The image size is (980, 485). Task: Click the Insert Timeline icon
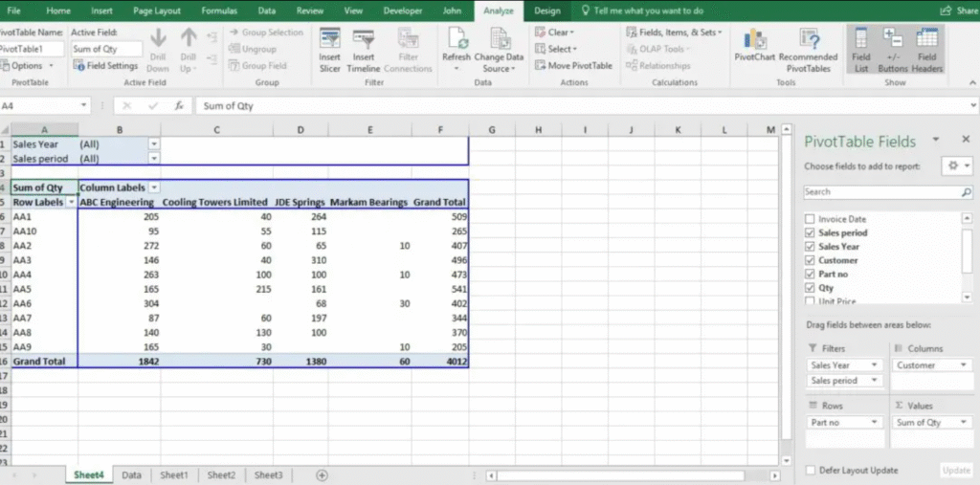pyautogui.click(x=363, y=39)
